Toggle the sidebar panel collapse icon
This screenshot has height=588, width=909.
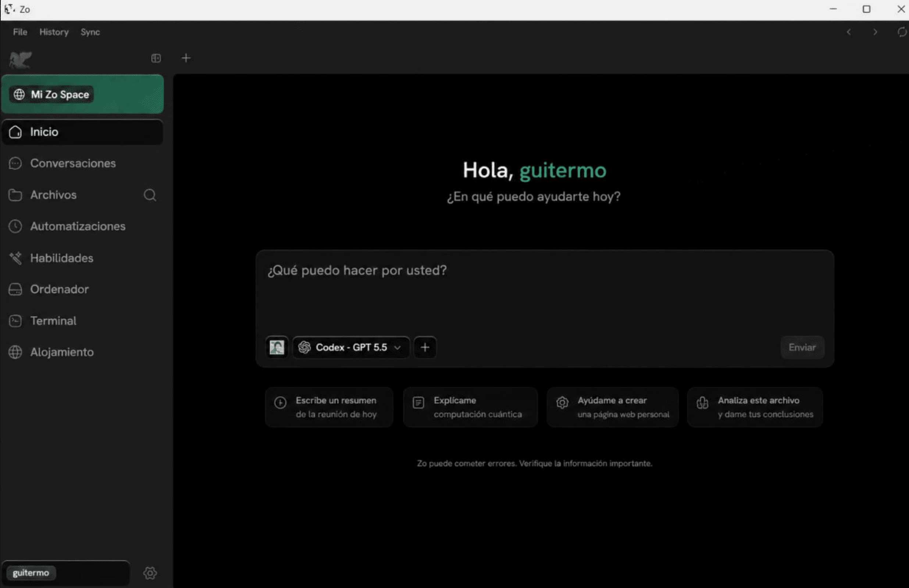click(156, 58)
